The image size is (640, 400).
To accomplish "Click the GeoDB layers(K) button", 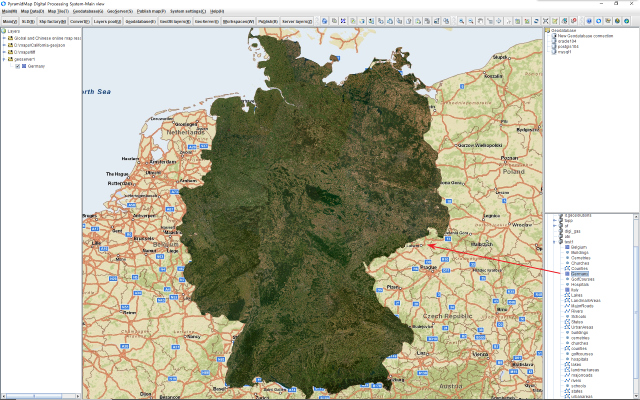I will (x=175, y=21).
